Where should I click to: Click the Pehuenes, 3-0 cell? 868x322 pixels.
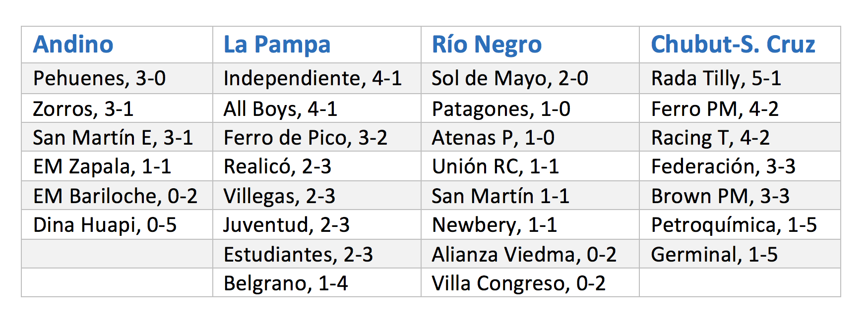(117, 78)
